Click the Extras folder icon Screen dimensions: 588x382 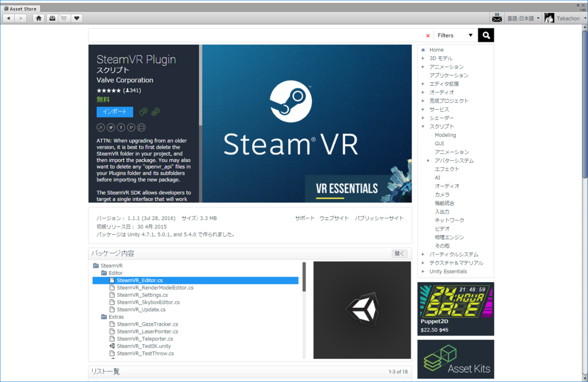(x=104, y=317)
